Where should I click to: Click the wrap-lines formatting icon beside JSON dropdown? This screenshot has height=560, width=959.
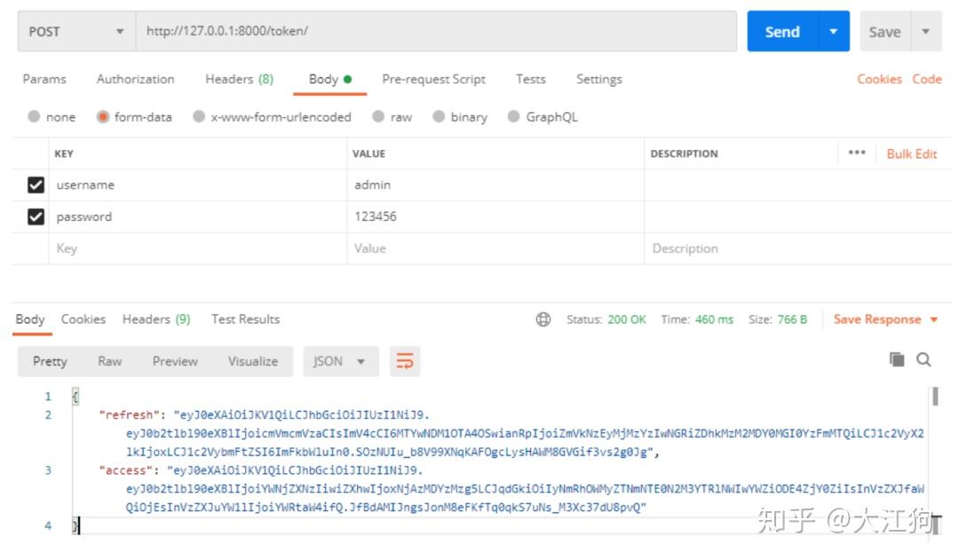(405, 361)
